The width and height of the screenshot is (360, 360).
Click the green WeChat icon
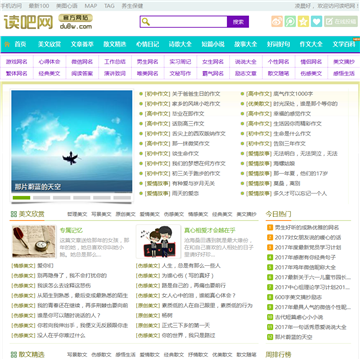290,22
